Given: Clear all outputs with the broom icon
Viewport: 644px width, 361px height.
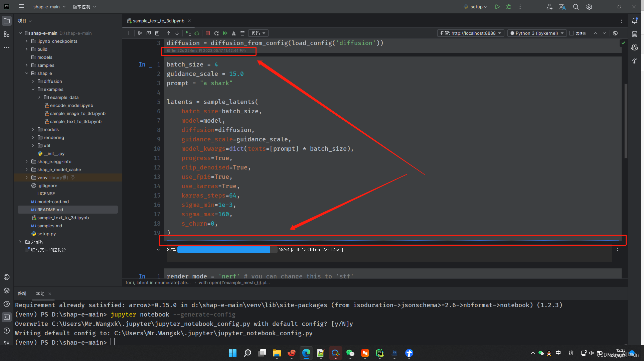Looking at the screenshot, I should [x=234, y=33].
